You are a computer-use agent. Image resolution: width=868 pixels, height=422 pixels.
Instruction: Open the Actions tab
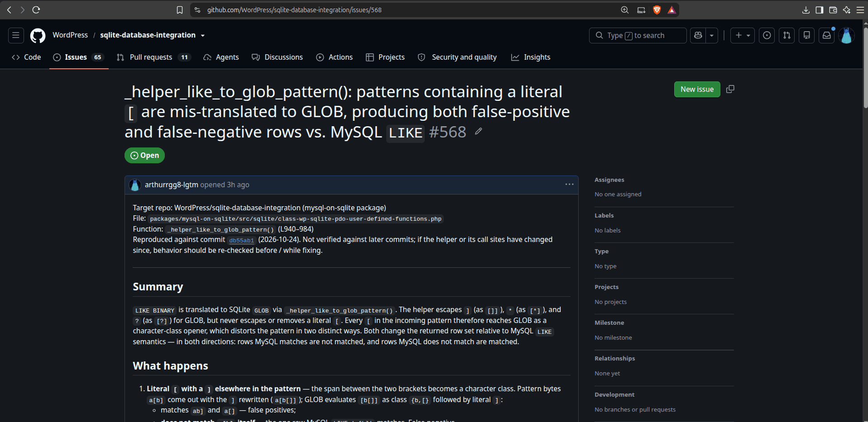335,57
